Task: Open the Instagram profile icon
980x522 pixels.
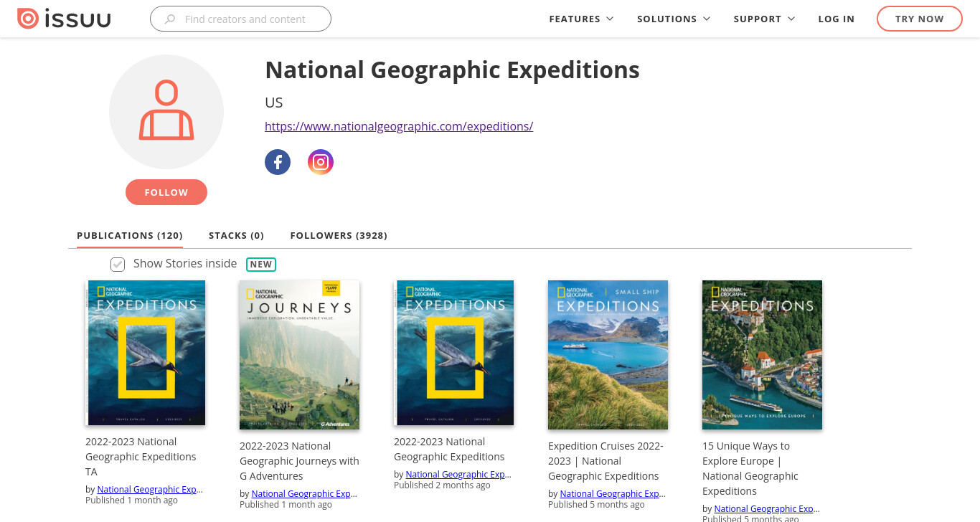Action: click(x=321, y=162)
